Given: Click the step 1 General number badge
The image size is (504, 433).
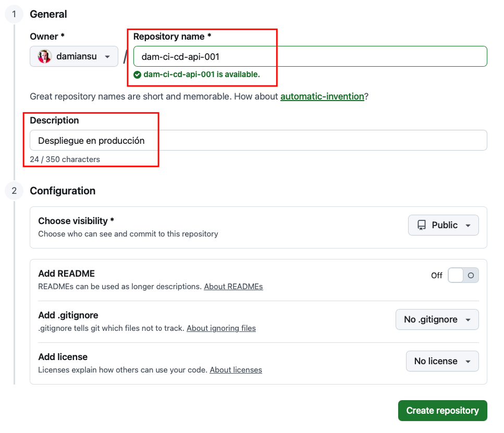Looking at the screenshot, I should pyautogui.click(x=14, y=15).
